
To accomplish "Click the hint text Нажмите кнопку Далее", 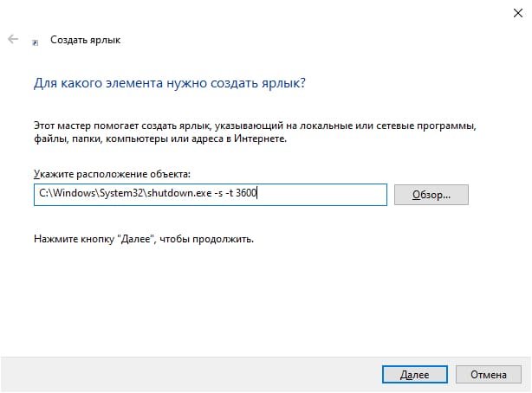I will click(x=144, y=240).
